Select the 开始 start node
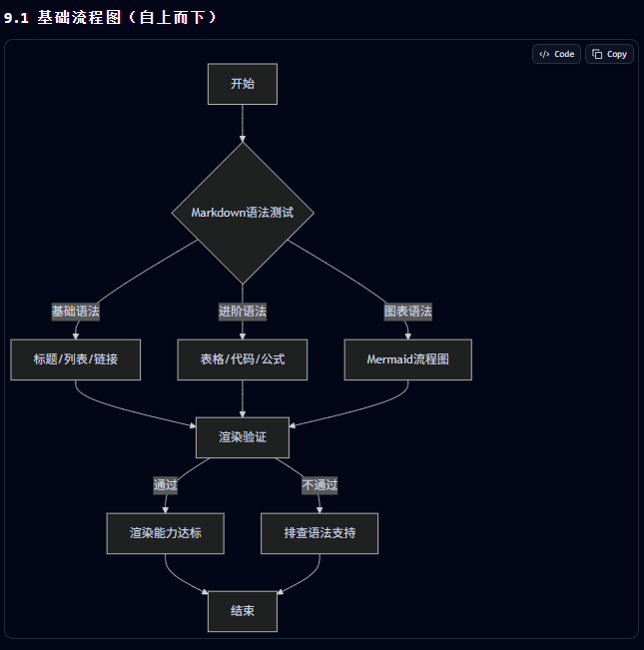The width and height of the screenshot is (644, 650). click(243, 84)
